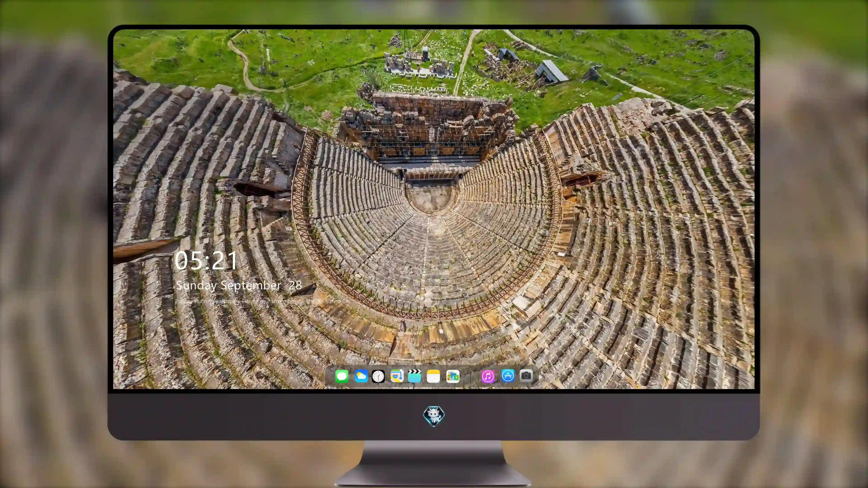The image size is (868, 488).
Task: Open the App Store dock icon
Action: pyautogui.click(x=508, y=376)
